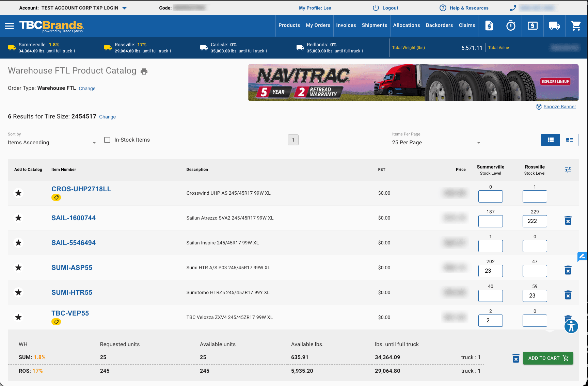Click Summerville quantity field for SUMI-ASP55
Viewport: 588px width, 386px height.
tap(490, 271)
